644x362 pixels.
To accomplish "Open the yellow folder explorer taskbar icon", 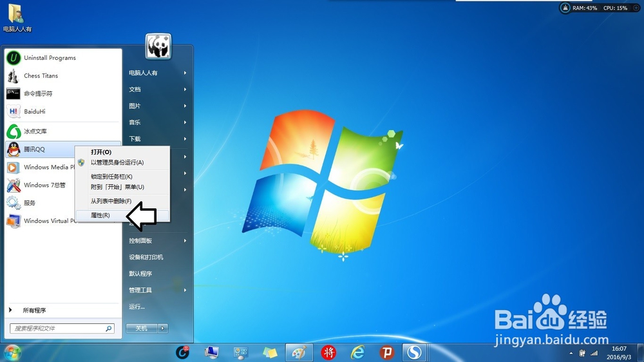I will tap(270, 353).
